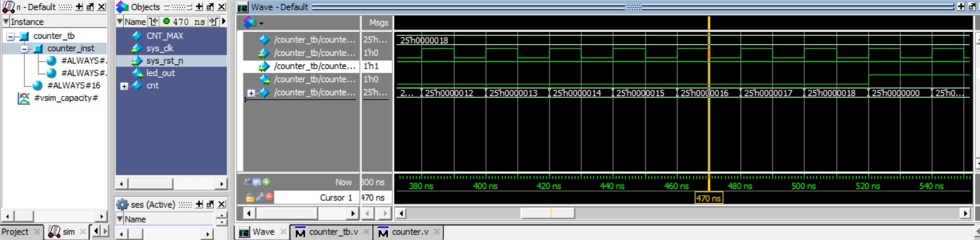The image size is (980, 240).
Task: Click the Cursor 1 470 ns value field
Action: [x=376, y=198]
